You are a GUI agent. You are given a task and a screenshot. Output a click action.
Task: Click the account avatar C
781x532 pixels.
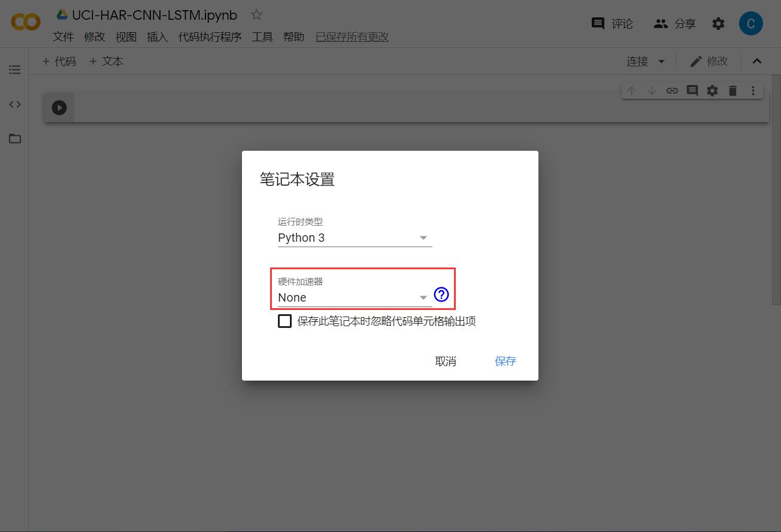click(750, 23)
